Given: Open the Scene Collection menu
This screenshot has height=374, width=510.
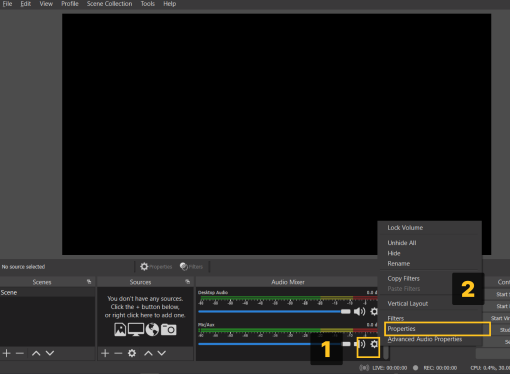Looking at the screenshot, I should tap(109, 4).
